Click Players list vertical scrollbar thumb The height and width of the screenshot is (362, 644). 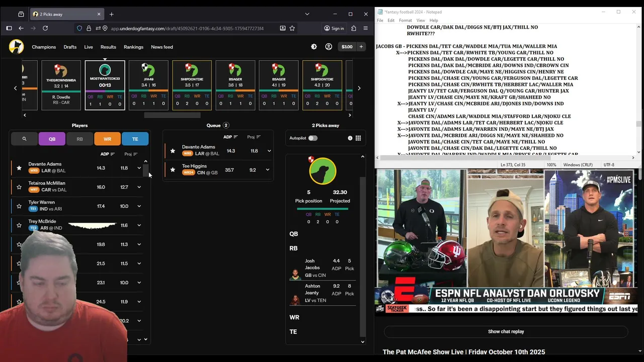(x=146, y=170)
